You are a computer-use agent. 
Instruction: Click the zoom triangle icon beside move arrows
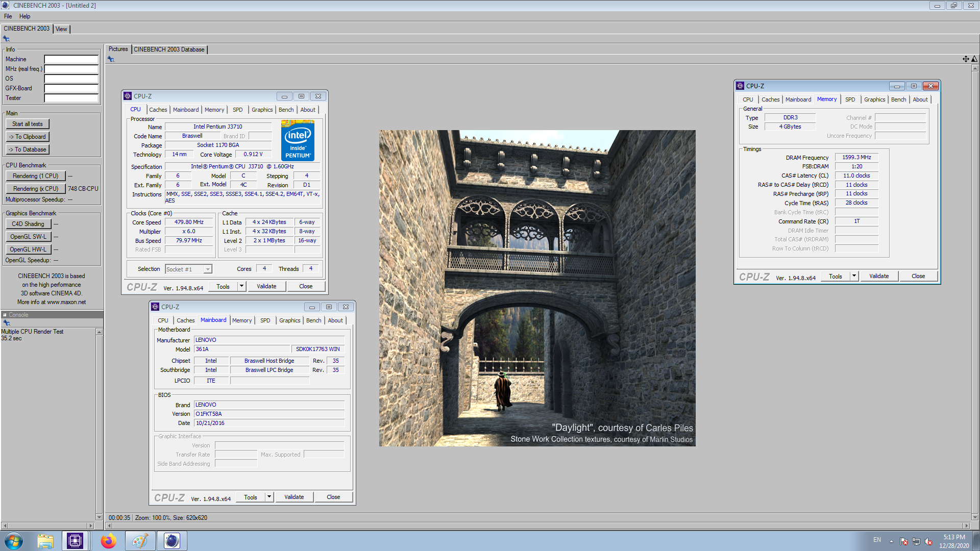point(974,59)
